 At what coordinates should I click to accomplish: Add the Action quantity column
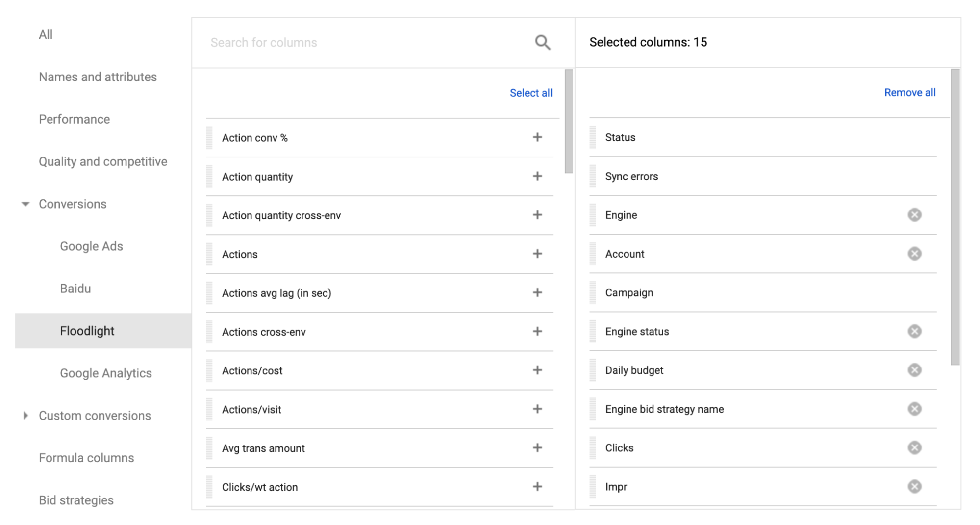(537, 176)
